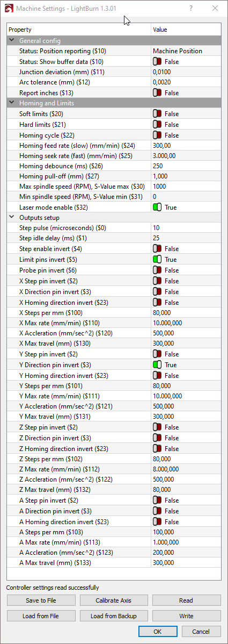Click the LightBurn app icon in title bar
The width and height of the screenshot is (228, 644).
pos(8,8)
